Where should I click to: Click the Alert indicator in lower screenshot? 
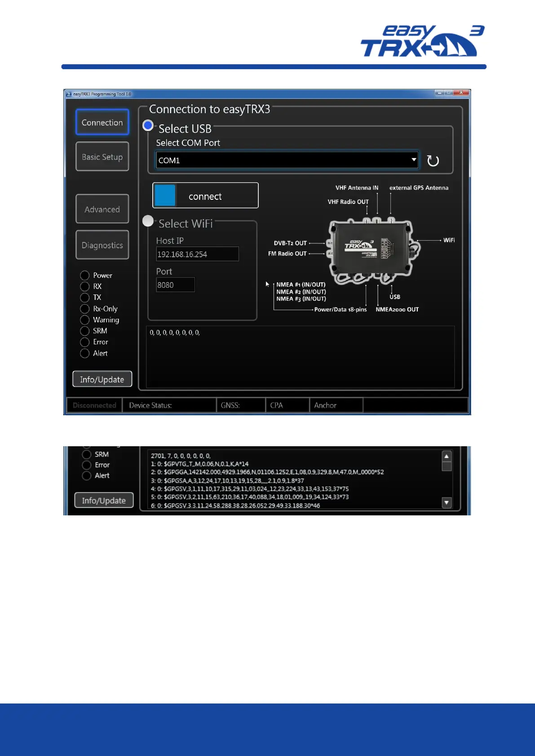tap(87, 476)
